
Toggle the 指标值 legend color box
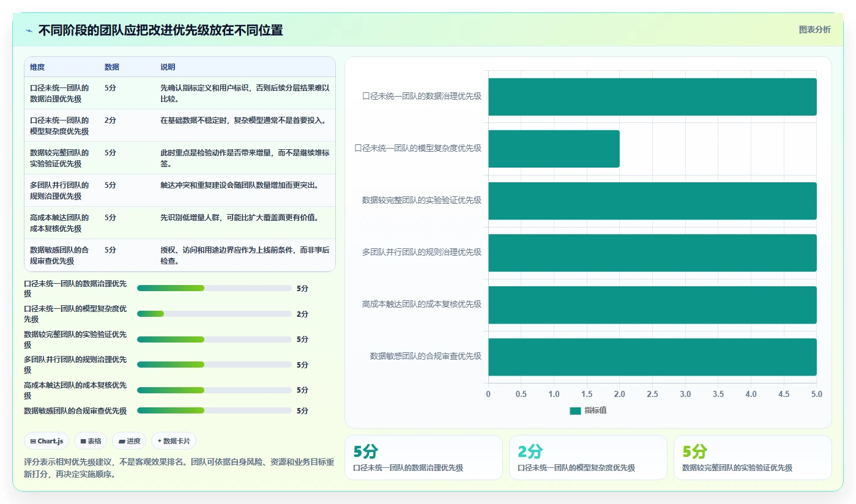click(x=575, y=410)
